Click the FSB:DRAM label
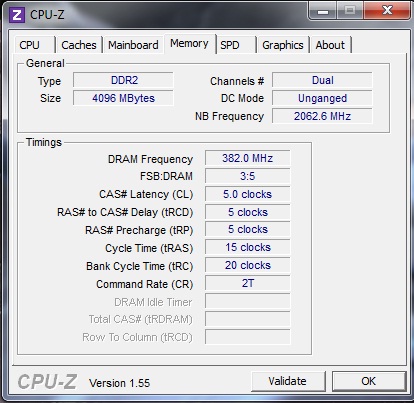The width and height of the screenshot is (414, 403). pos(166,176)
